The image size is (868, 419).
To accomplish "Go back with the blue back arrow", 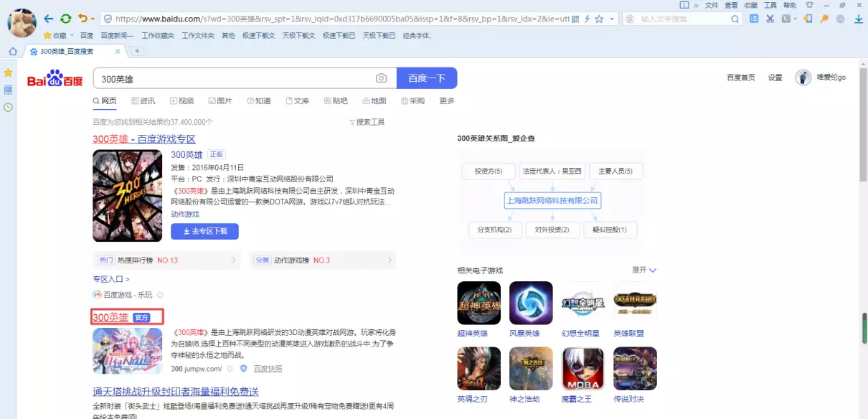I will coord(49,19).
